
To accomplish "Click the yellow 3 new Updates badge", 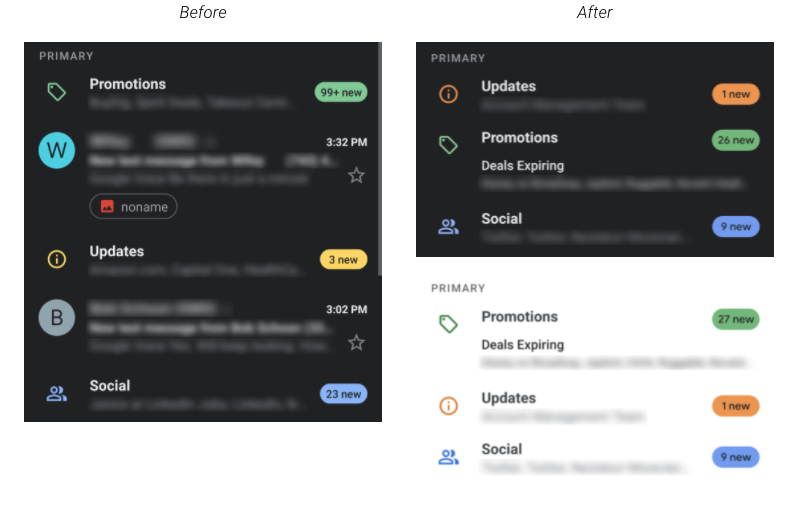I will coord(343,260).
